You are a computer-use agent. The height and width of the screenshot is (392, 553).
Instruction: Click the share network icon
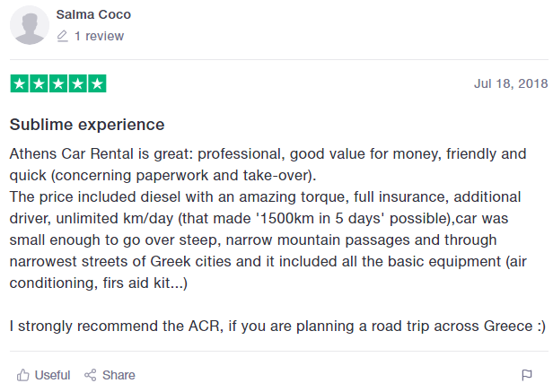click(x=91, y=375)
